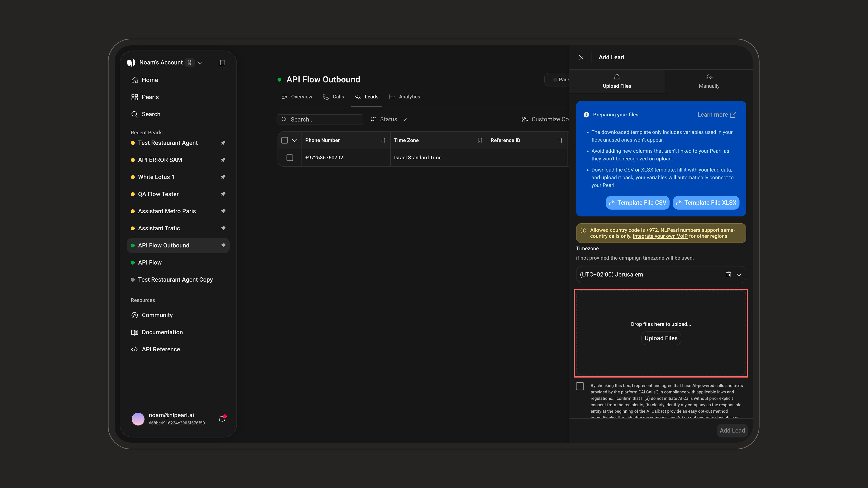Unpin Assistant Trafic pin icon
Image resolution: width=868 pixels, height=488 pixels.
[x=223, y=228]
